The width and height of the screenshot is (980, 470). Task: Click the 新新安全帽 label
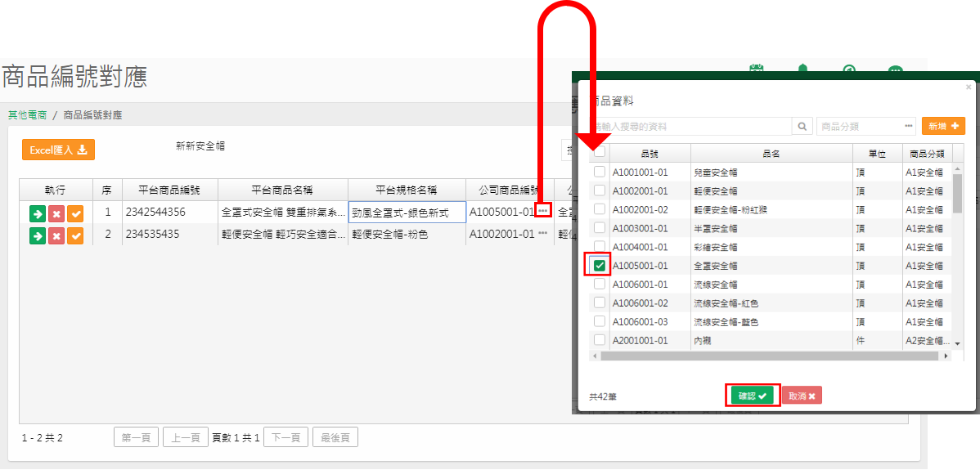[x=200, y=146]
